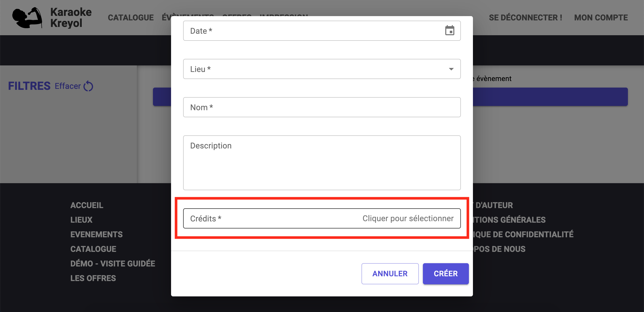Click the Effacer reset circular arrow icon
This screenshot has height=312, width=644.
pos(88,86)
